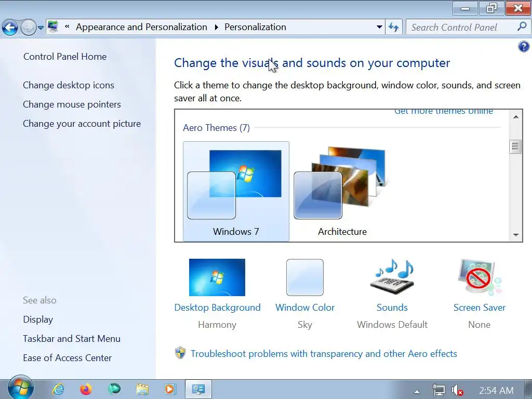Click the Desktop Background wallpaper icon
This screenshot has height=399, width=532.
217,277
